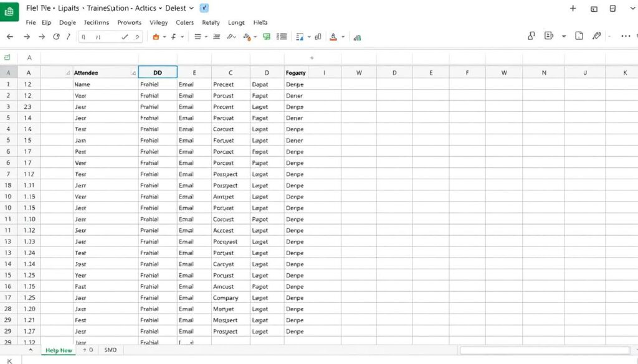Open dropdown arrow beside strikethrough f icon

click(183, 37)
